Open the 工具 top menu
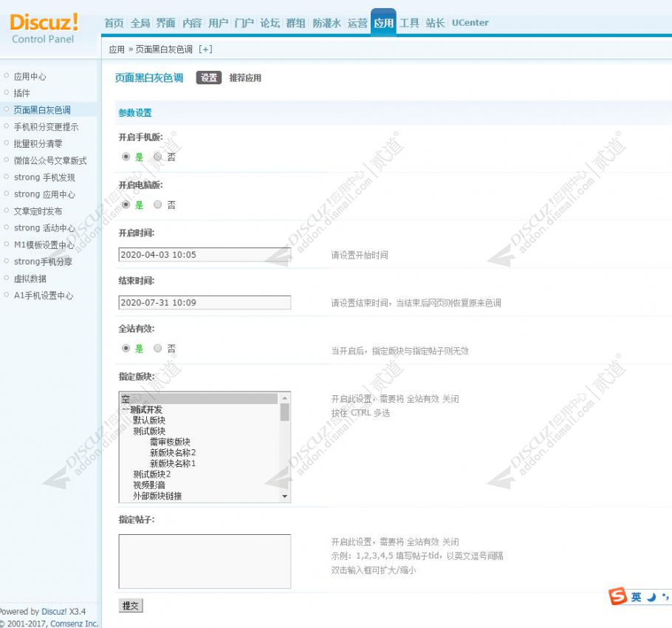Screen dimensions: 672x628 tap(409, 23)
